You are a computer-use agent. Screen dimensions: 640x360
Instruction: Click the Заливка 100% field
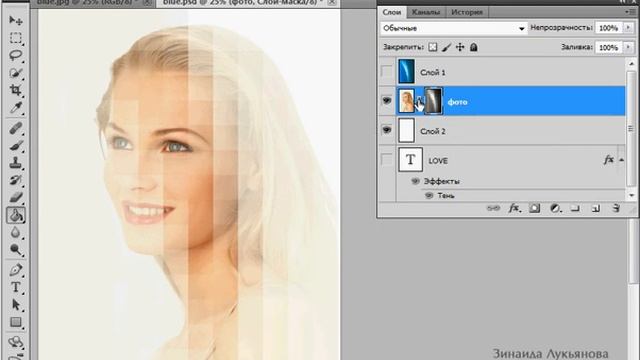[609, 47]
